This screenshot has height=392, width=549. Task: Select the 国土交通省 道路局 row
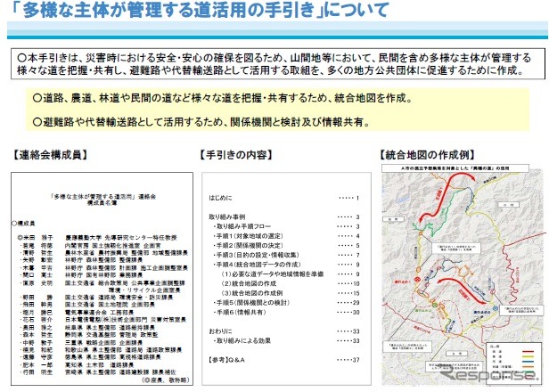point(95,298)
